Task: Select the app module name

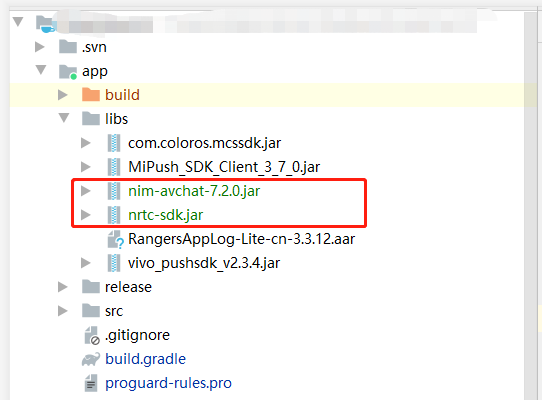Action: click(x=95, y=72)
